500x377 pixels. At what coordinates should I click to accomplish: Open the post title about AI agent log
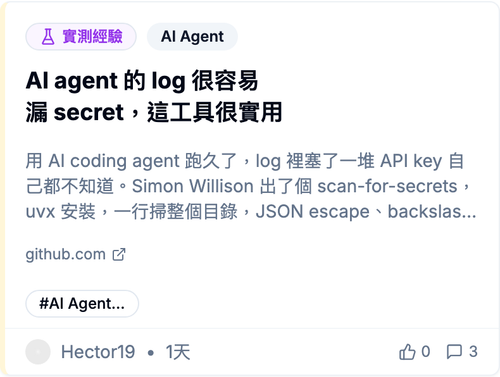154,97
